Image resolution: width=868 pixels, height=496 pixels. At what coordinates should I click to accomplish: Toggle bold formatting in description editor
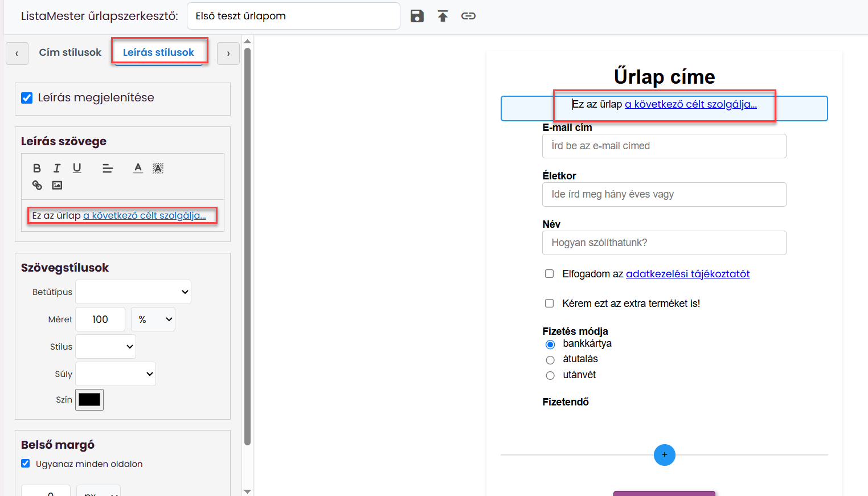[37, 168]
